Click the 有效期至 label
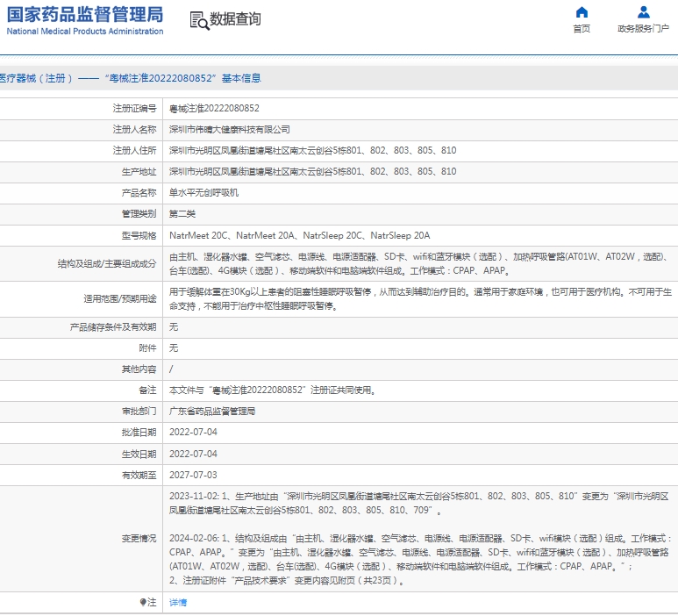678x616 pixels. click(139, 475)
